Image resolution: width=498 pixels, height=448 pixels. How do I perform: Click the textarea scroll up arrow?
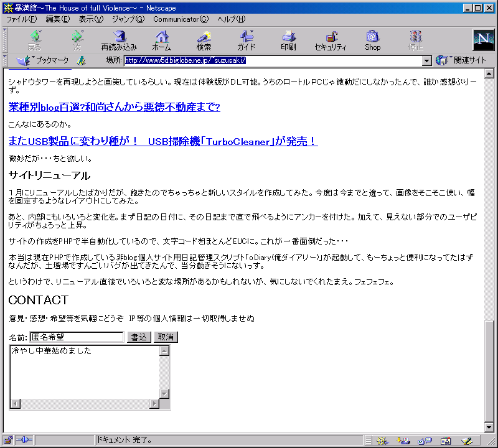pos(164,351)
